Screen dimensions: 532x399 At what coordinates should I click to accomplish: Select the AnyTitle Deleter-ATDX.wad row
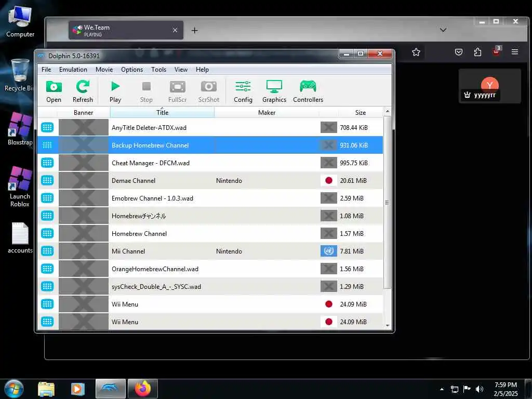tap(210, 128)
